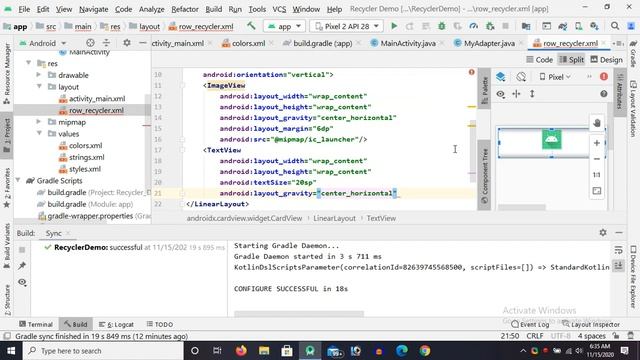Open Firefox from the Windows taskbar
Screen dimensions: 640x360
241,351
